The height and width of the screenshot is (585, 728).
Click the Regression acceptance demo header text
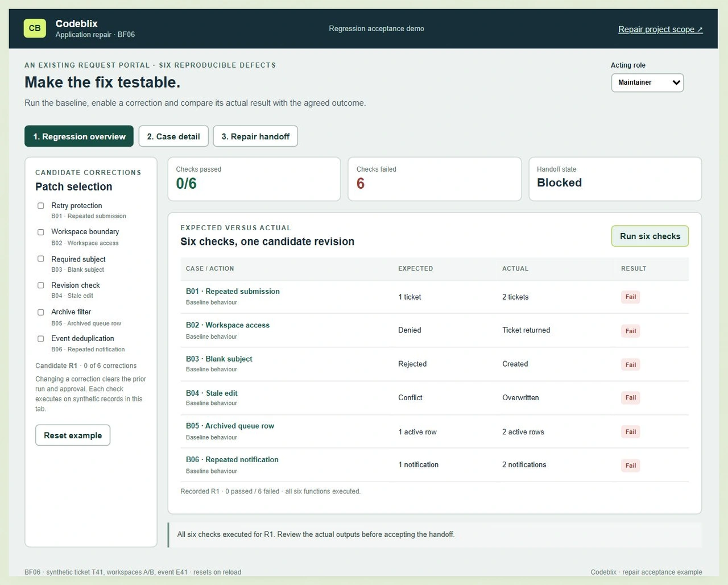(377, 28)
